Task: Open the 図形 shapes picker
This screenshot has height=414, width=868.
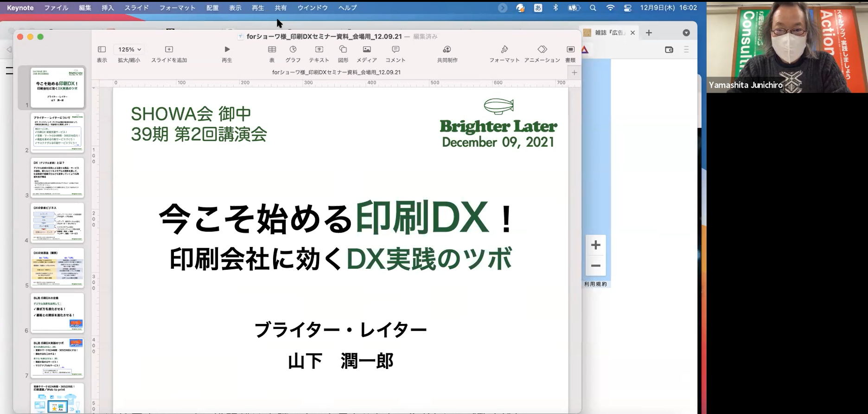Action: [x=343, y=53]
